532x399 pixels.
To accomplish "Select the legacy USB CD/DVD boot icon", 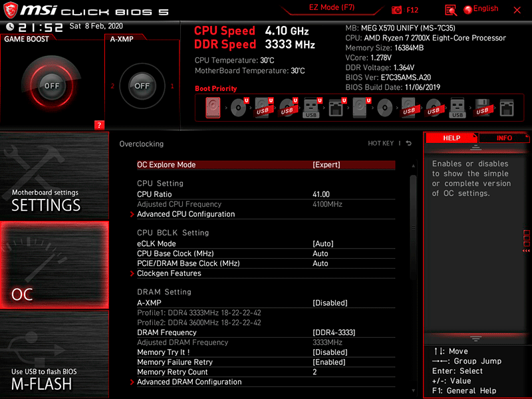I will [x=434, y=108].
